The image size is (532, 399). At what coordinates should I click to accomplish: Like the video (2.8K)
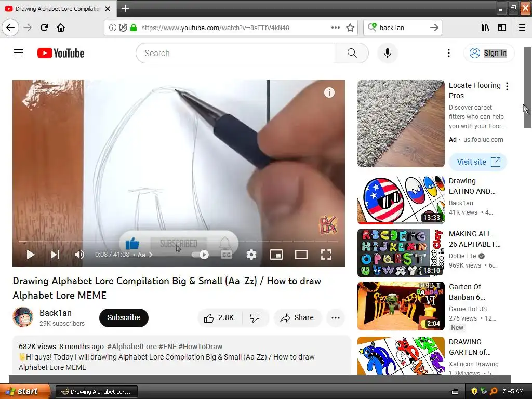(220, 317)
